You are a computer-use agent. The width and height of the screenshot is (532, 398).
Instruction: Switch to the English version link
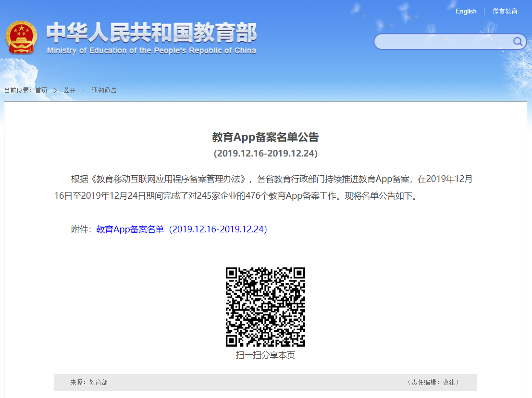[466, 11]
